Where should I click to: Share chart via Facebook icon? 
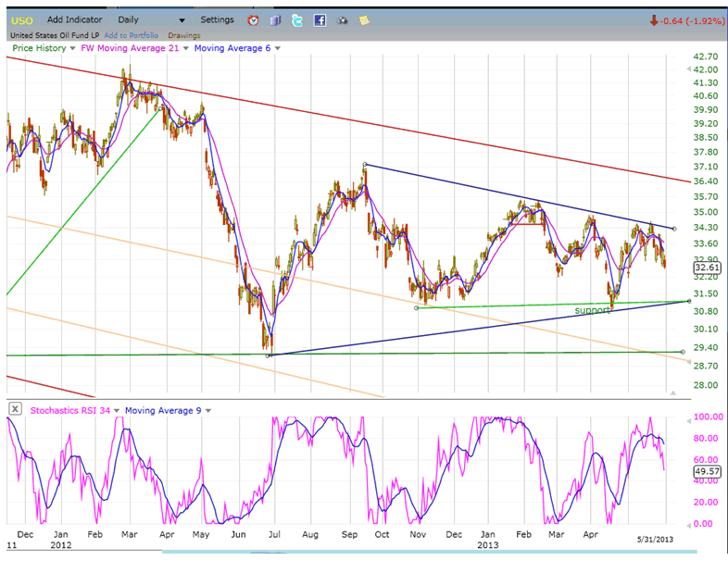tap(319, 19)
